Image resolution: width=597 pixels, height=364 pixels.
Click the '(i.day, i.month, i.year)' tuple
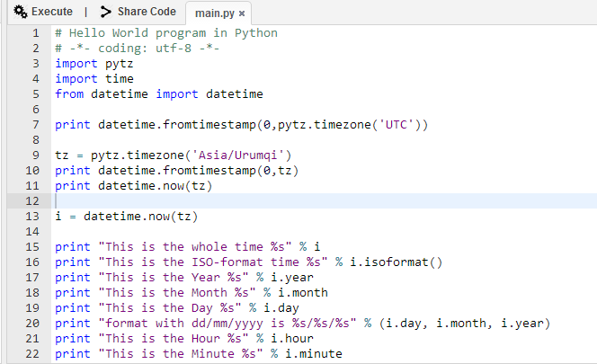[x=465, y=324]
